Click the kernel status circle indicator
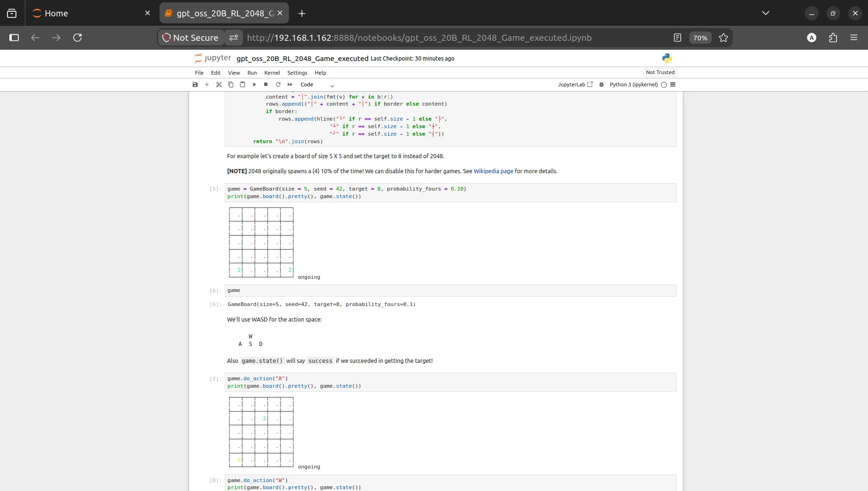 pos(664,85)
